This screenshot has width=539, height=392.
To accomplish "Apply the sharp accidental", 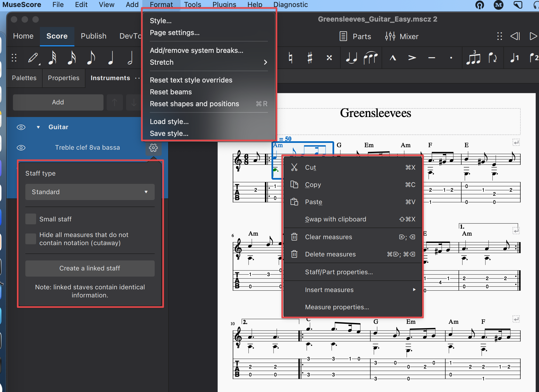I will [x=310, y=58].
